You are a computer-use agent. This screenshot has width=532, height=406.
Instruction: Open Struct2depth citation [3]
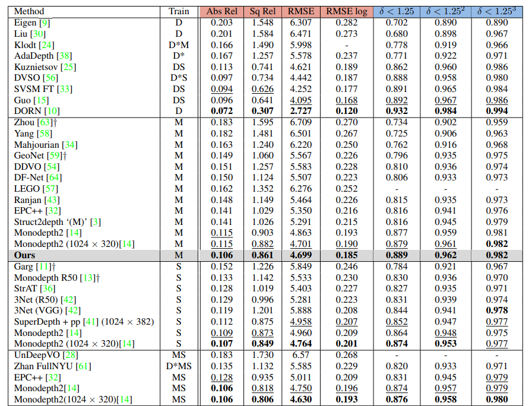[x=96, y=221]
